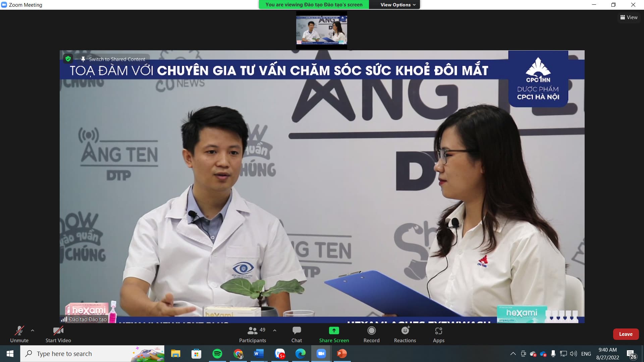The image size is (644, 362).
Task: Click the gray OneDrive tray icon
Action: click(533, 354)
